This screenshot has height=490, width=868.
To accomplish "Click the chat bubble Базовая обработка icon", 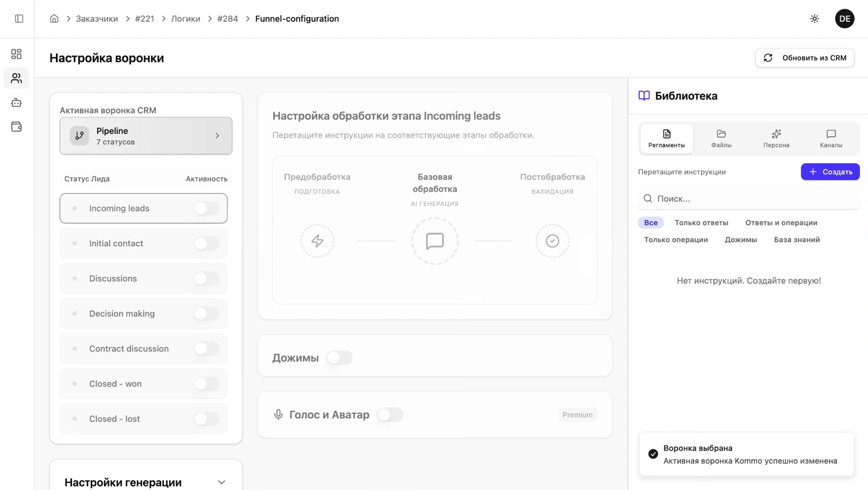I will (x=435, y=241).
